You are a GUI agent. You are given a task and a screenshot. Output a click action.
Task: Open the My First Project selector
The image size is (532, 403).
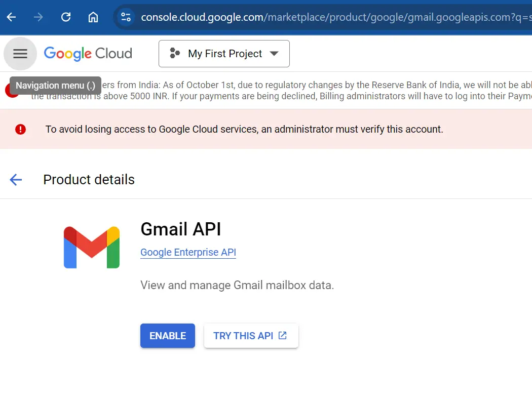point(224,54)
